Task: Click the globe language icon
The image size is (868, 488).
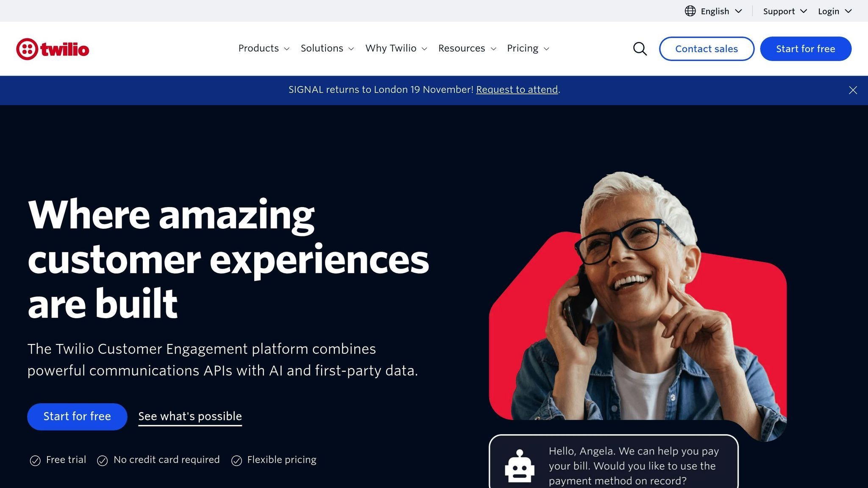Action: click(x=691, y=11)
